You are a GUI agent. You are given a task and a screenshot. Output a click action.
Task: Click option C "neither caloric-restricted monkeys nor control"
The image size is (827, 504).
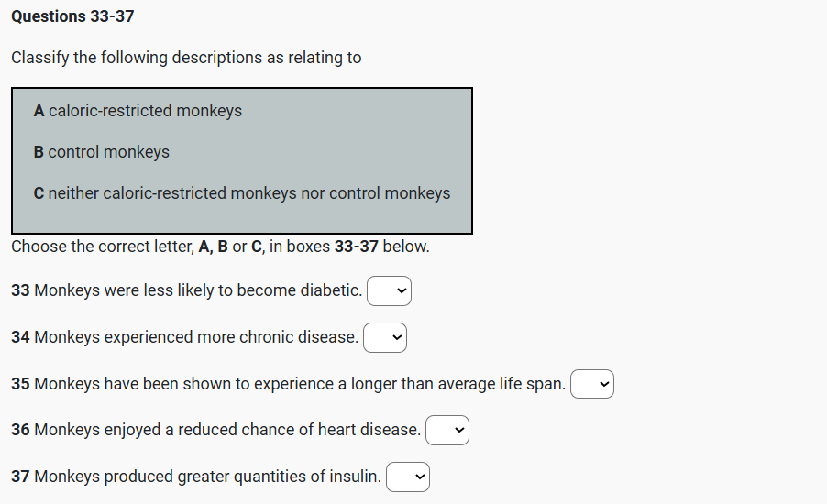pyautogui.click(x=242, y=193)
